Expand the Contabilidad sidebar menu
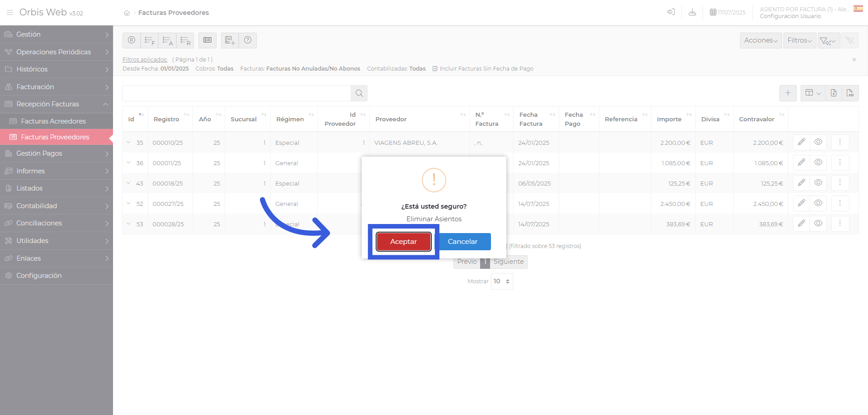The width and height of the screenshot is (868, 415). [x=57, y=206]
